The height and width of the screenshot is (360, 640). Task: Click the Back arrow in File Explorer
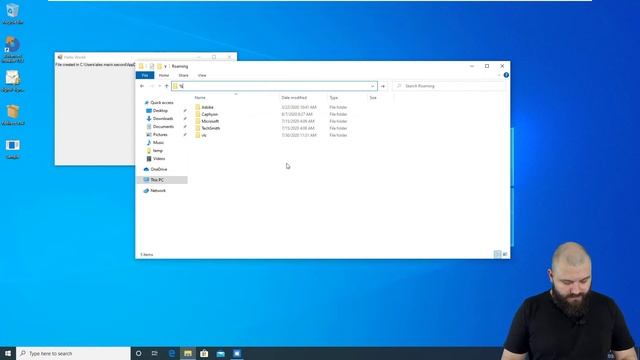click(x=142, y=86)
